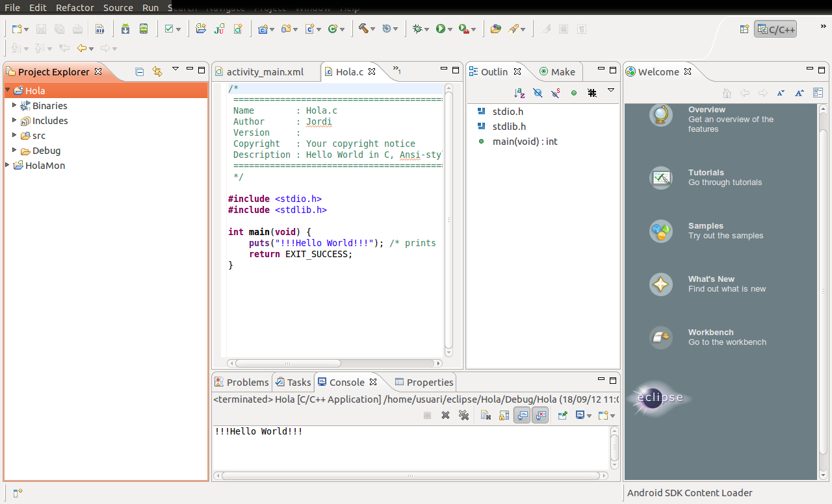Switch to the activity_main.xml tab
The image size is (832, 504).
(265, 72)
